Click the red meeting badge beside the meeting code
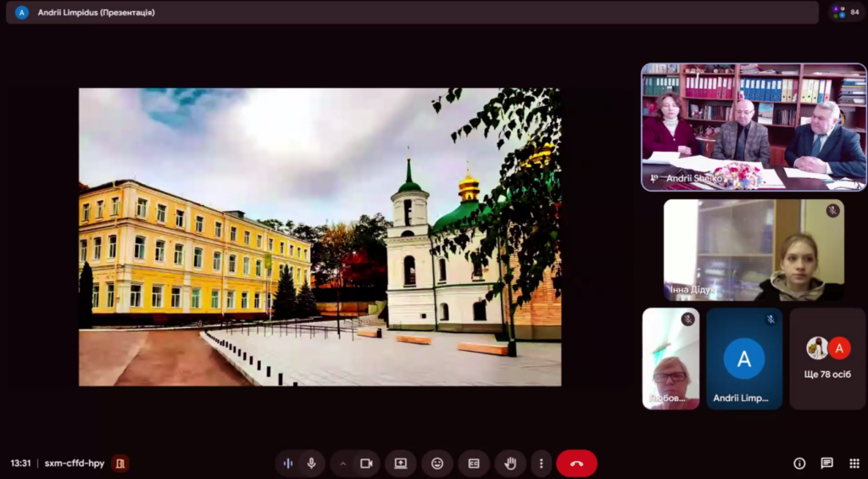Image resolution: width=868 pixels, height=479 pixels. coord(120,463)
